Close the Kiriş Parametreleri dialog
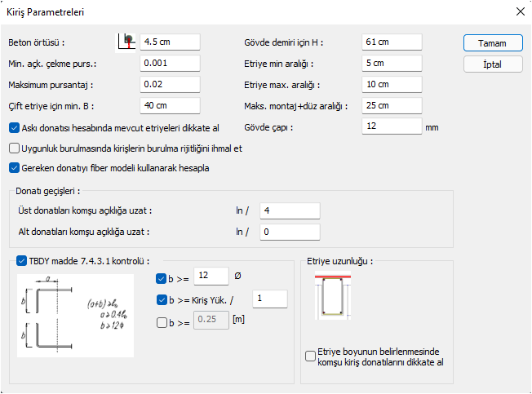 (x=520, y=12)
